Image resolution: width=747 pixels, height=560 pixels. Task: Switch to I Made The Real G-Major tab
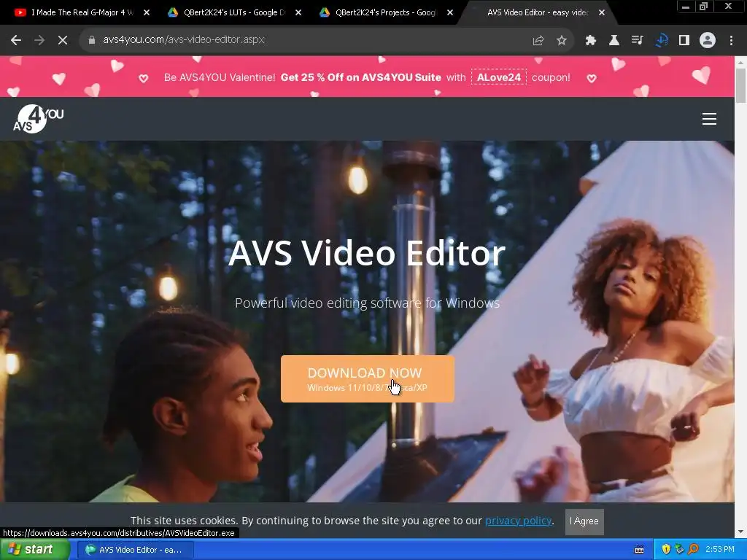(x=81, y=13)
